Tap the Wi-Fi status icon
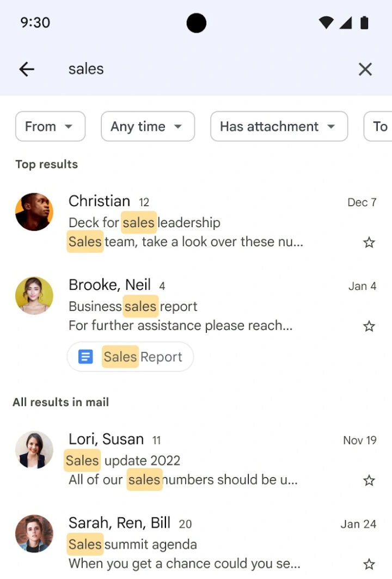 (x=326, y=22)
